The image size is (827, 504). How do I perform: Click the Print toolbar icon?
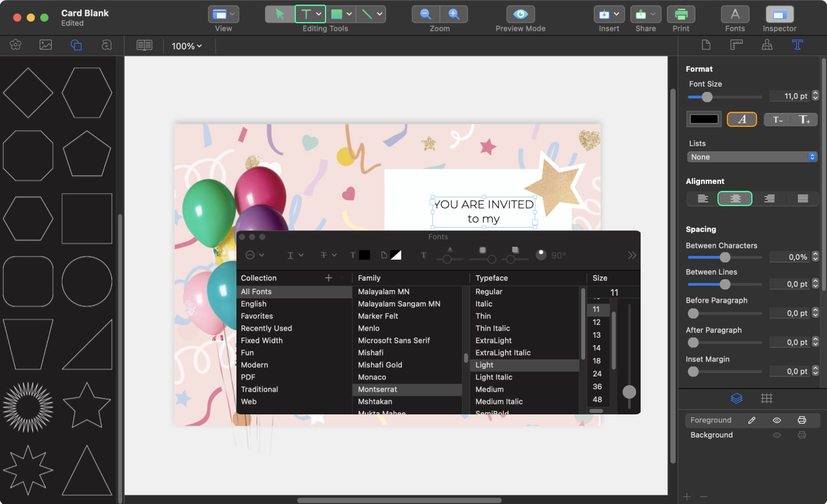[x=680, y=14]
